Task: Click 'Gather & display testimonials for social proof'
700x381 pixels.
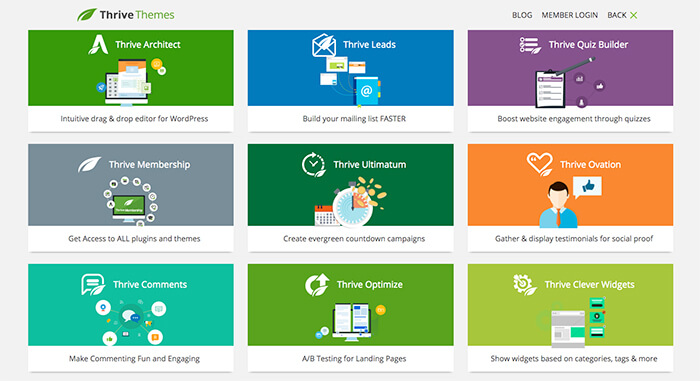Action: pyautogui.click(x=574, y=239)
